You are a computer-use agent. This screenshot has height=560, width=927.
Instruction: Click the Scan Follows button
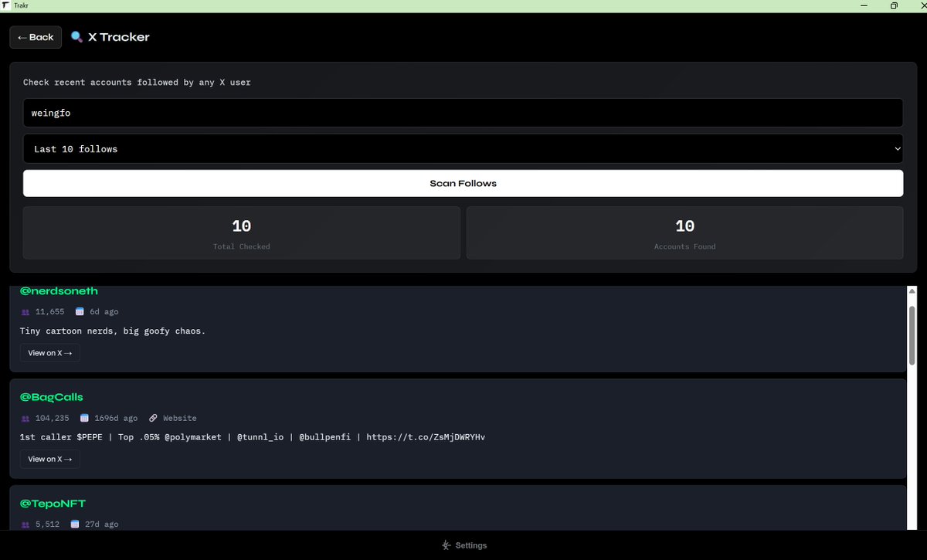point(463,183)
